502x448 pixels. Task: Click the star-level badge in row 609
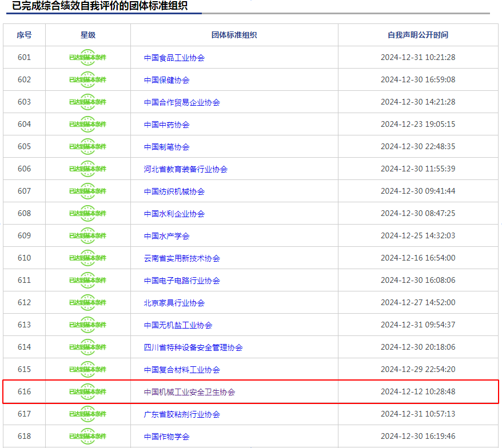click(x=87, y=235)
